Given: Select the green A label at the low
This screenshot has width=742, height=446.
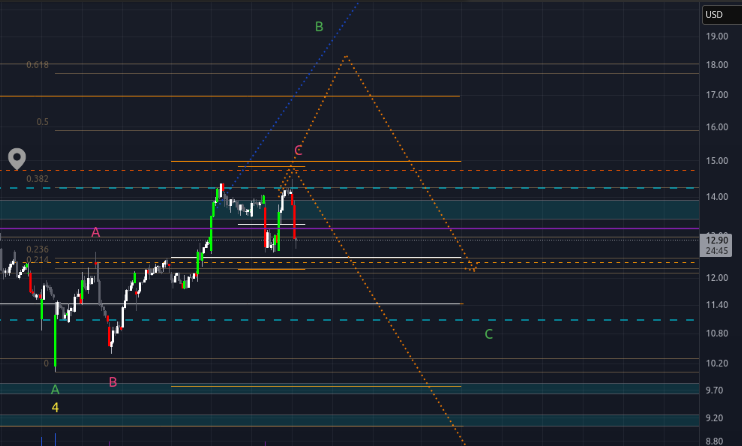Looking at the screenshot, I should click(x=55, y=389).
